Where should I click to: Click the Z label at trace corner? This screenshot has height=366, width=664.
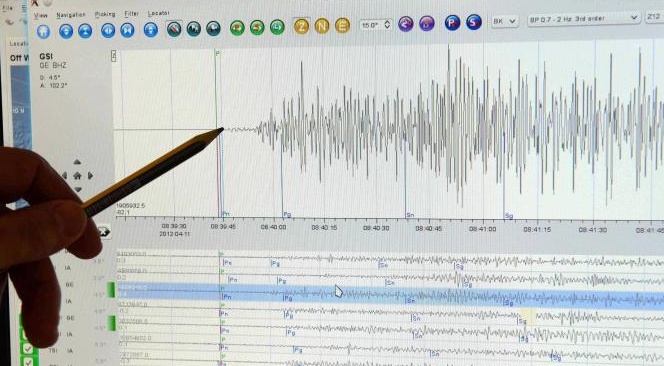tap(113, 56)
